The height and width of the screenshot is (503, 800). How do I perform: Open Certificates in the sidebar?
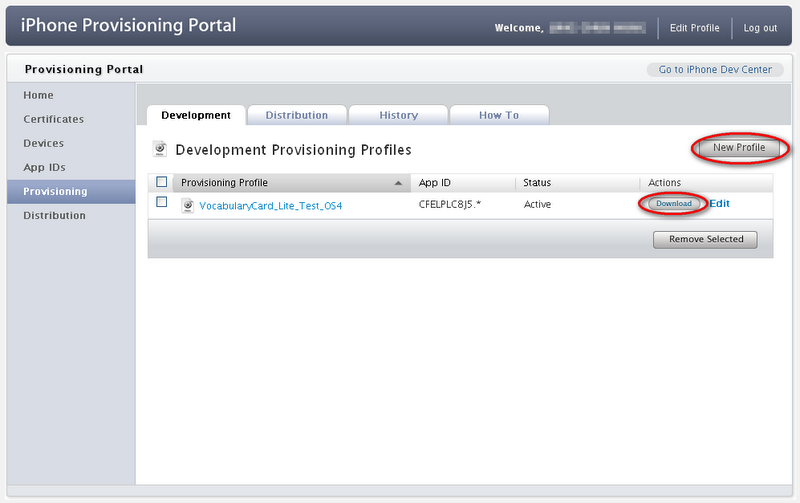pyautogui.click(x=53, y=119)
